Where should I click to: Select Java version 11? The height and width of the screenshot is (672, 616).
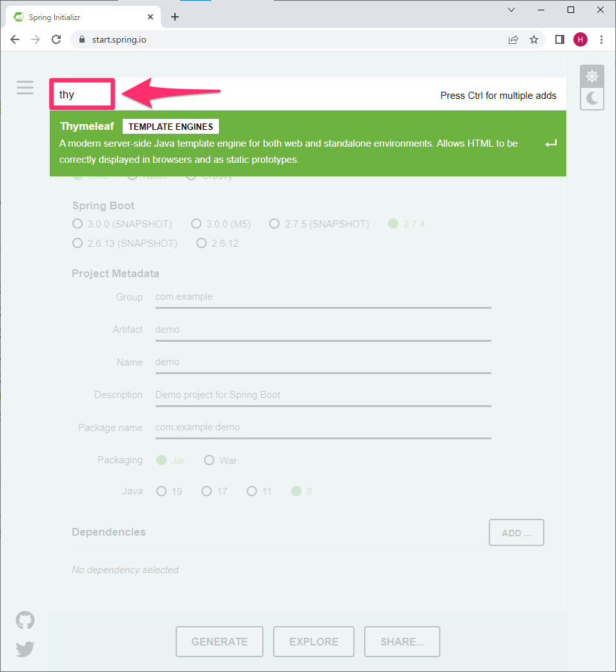click(259, 491)
